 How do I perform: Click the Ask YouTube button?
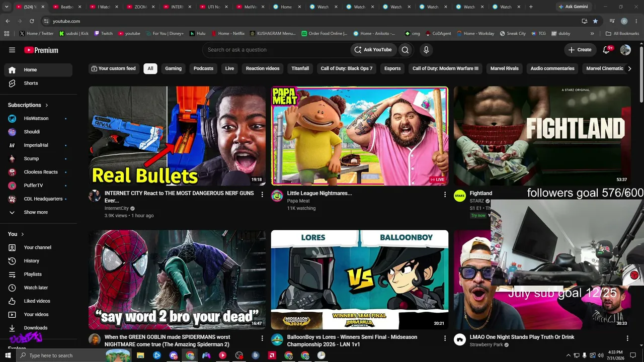[373, 50]
